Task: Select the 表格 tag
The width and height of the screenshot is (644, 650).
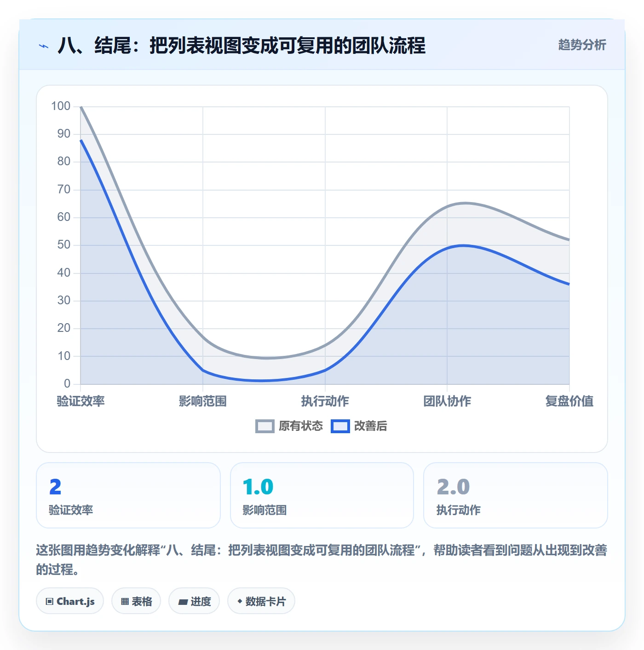Action: (136, 601)
